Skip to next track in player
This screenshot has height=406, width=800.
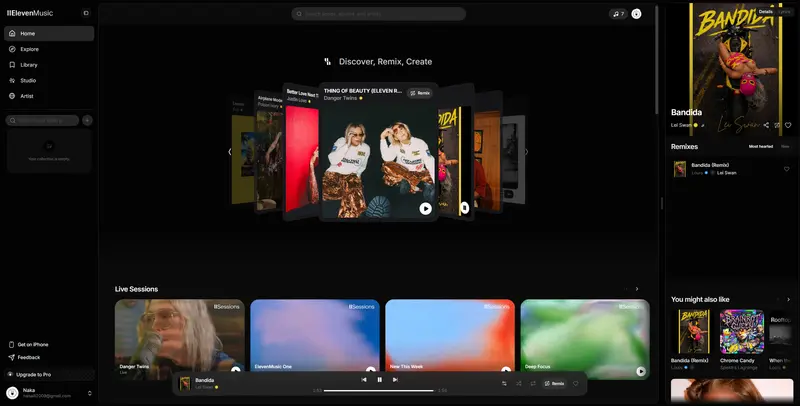[x=395, y=379]
